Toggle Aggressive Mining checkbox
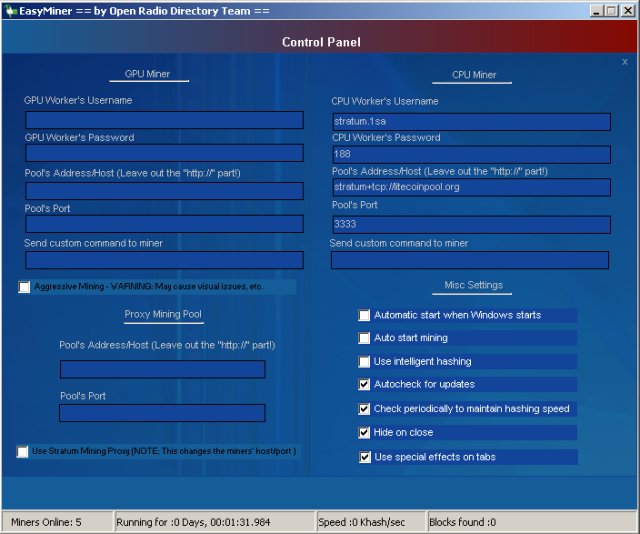The width and height of the screenshot is (640, 534). tap(24, 287)
